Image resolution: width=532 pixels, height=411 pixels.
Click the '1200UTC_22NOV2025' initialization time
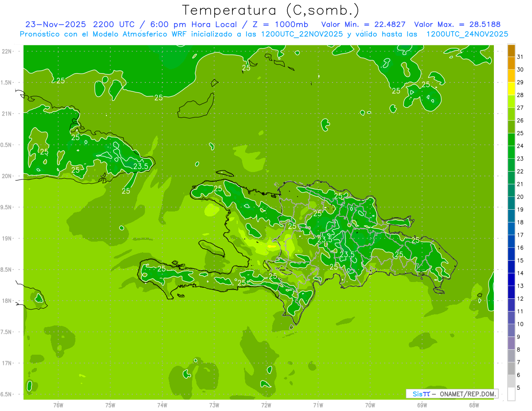[302, 34]
